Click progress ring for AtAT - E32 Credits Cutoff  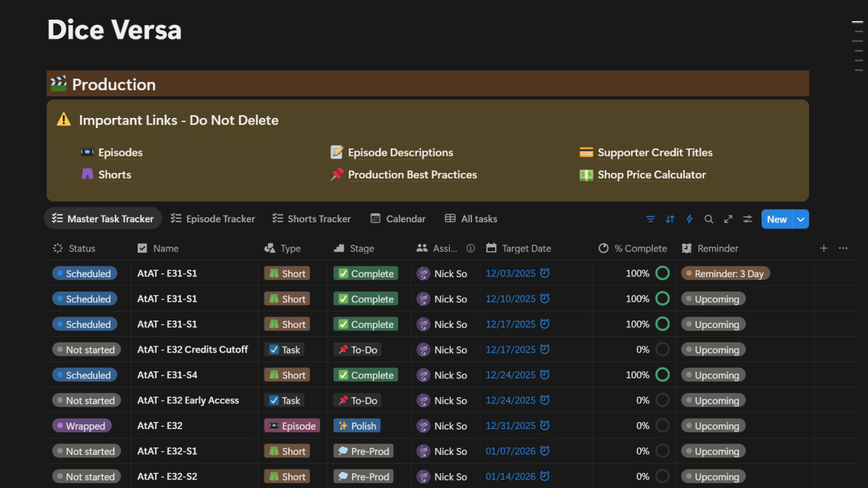(x=663, y=350)
